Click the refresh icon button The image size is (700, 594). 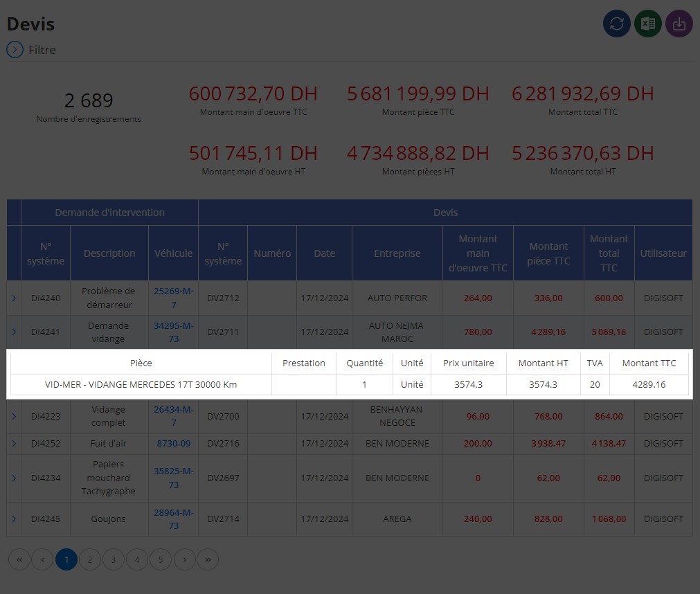(616, 24)
